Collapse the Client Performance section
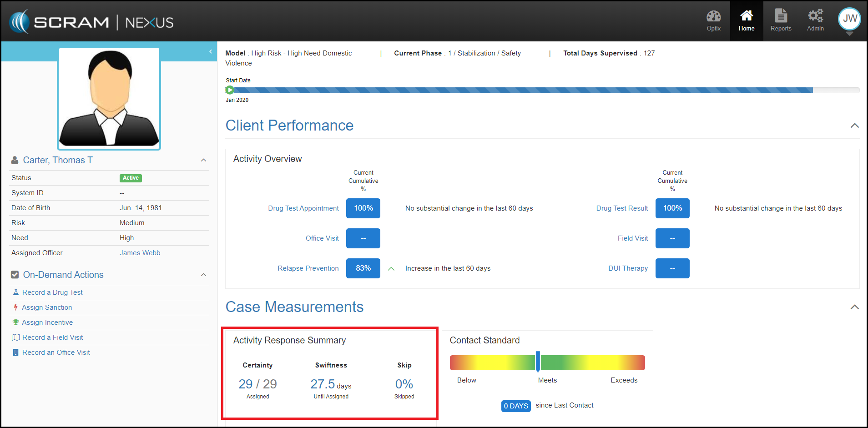Viewport: 868px width, 428px height. tap(854, 126)
